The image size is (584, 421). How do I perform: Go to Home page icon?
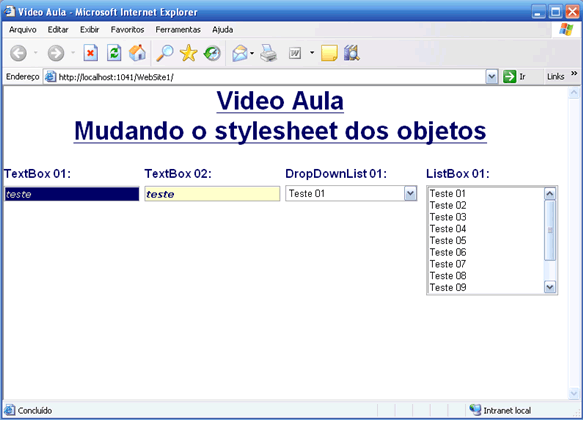click(x=137, y=53)
